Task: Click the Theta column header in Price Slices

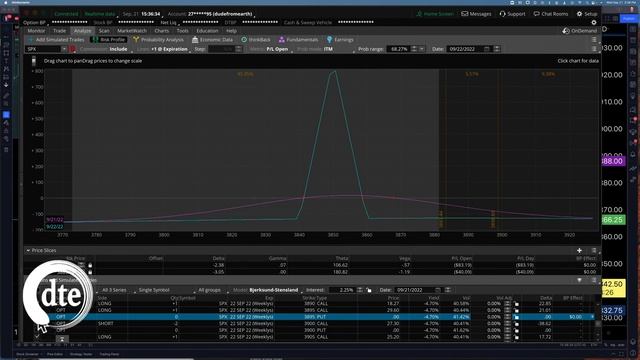Action: pos(342,258)
